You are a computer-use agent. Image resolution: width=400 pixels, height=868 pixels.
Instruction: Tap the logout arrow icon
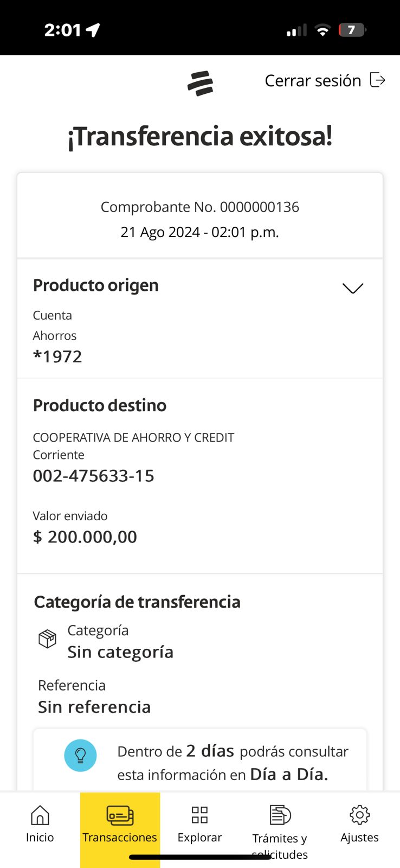pyautogui.click(x=377, y=80)
